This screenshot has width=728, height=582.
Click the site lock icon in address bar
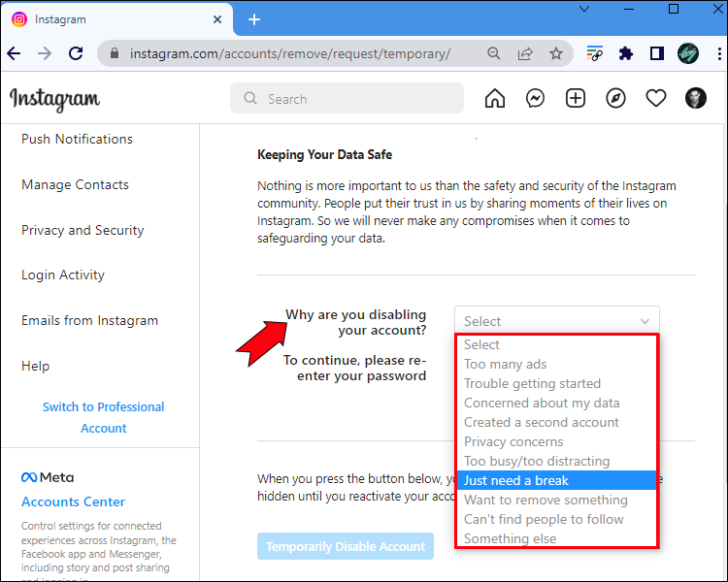[x=115, y=53]
